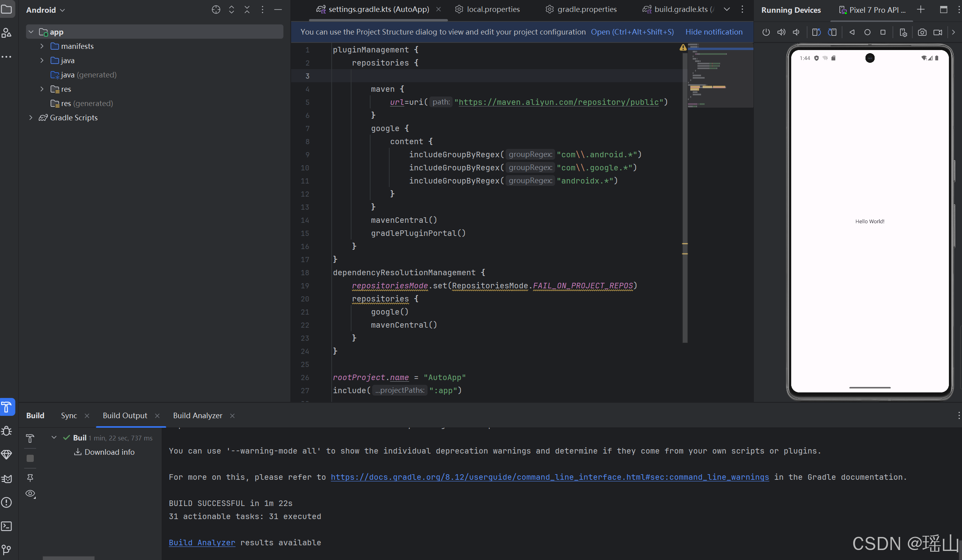The image size is (962, 560).
Task: Open the Debug bug icon in sidebar
Action: tap(7, 431)
